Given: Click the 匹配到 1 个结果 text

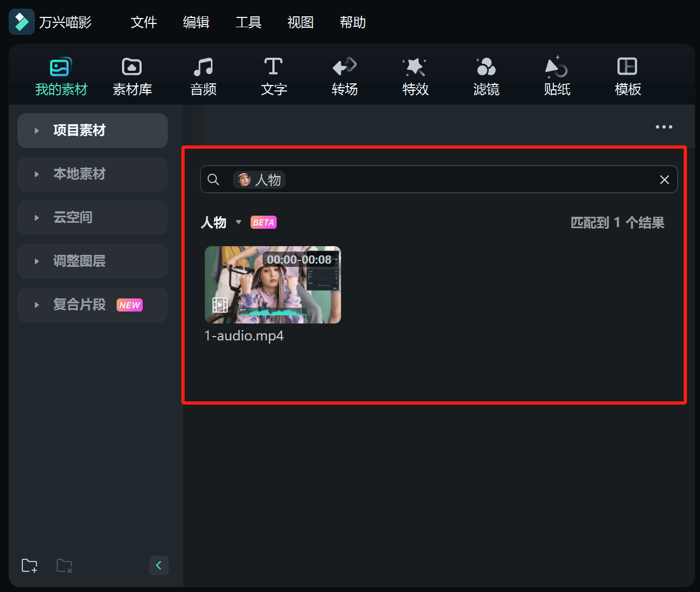Looking at the screenshot, I should tap(617, 223).
